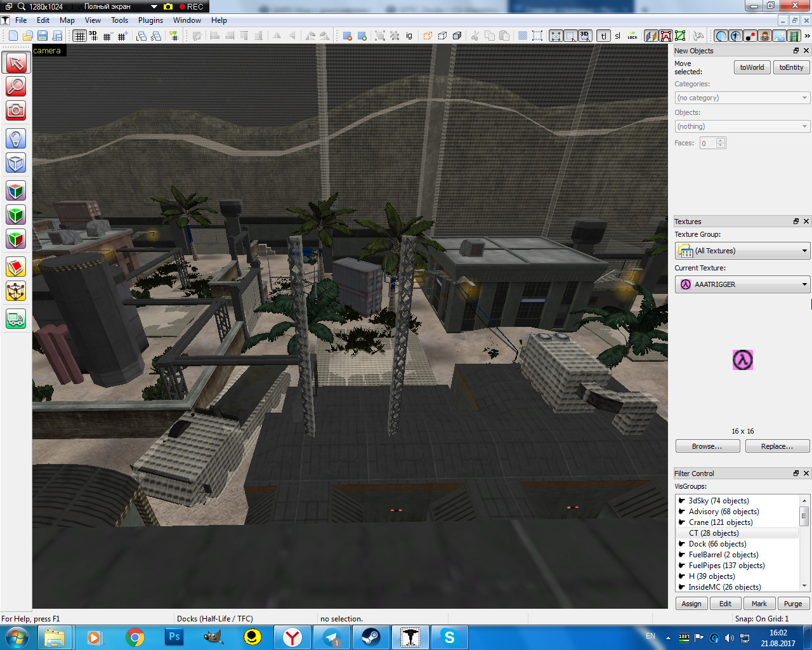Viewport: 812px width, 650px height.
Task: Float the Filter Control panel
Action: coord(796,474)
